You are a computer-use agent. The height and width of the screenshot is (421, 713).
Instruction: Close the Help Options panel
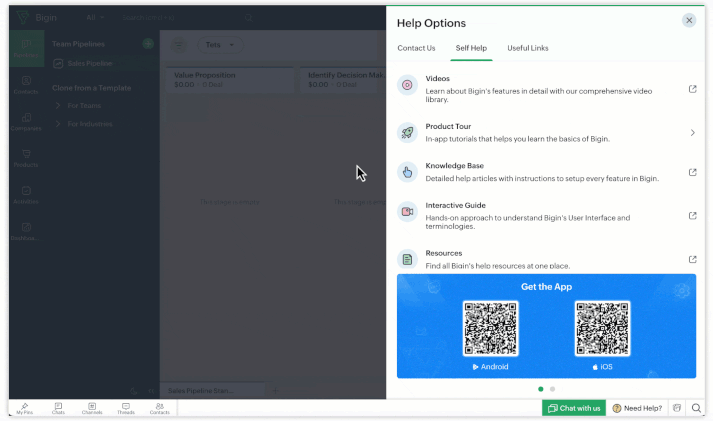(x=689, y=20)
